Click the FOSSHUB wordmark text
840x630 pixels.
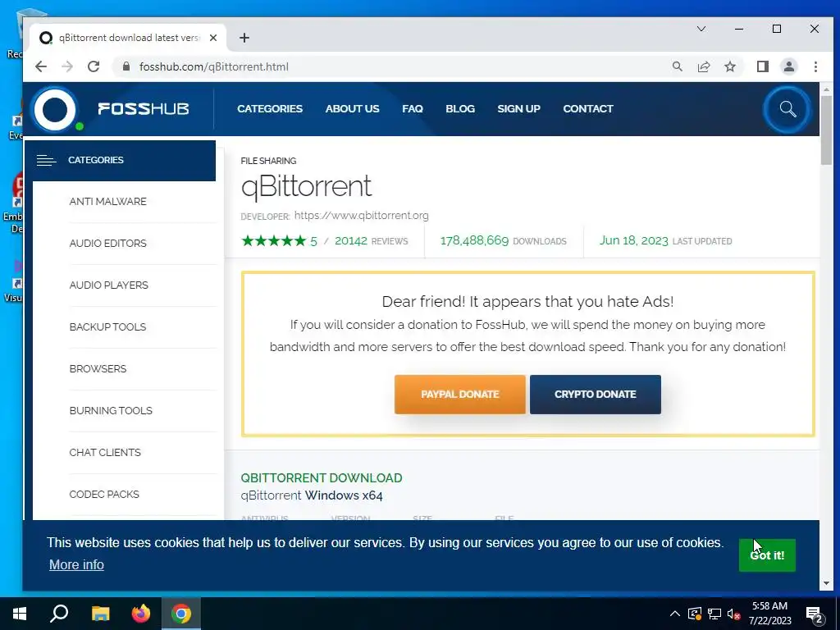coord(143,109)
